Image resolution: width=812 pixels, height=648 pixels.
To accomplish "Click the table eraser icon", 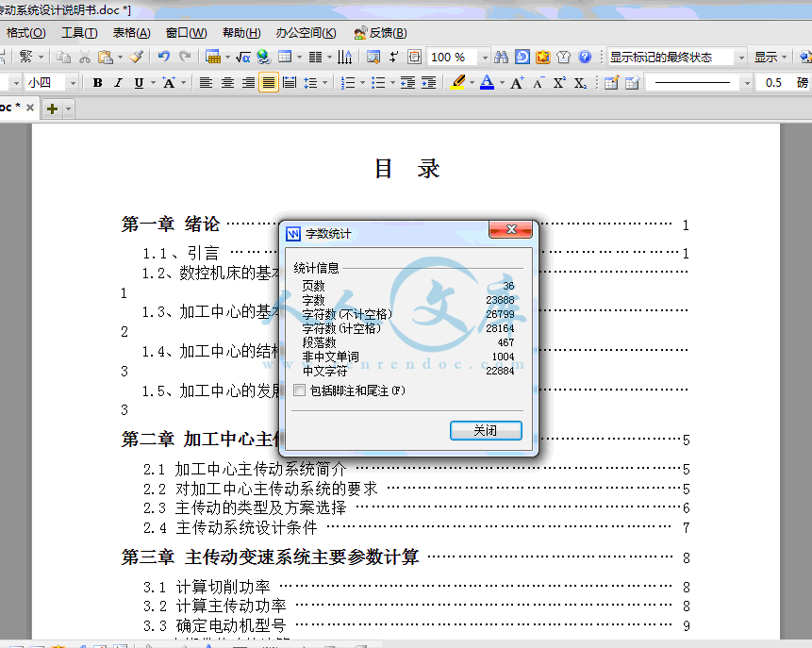I will tap(632, 83).
